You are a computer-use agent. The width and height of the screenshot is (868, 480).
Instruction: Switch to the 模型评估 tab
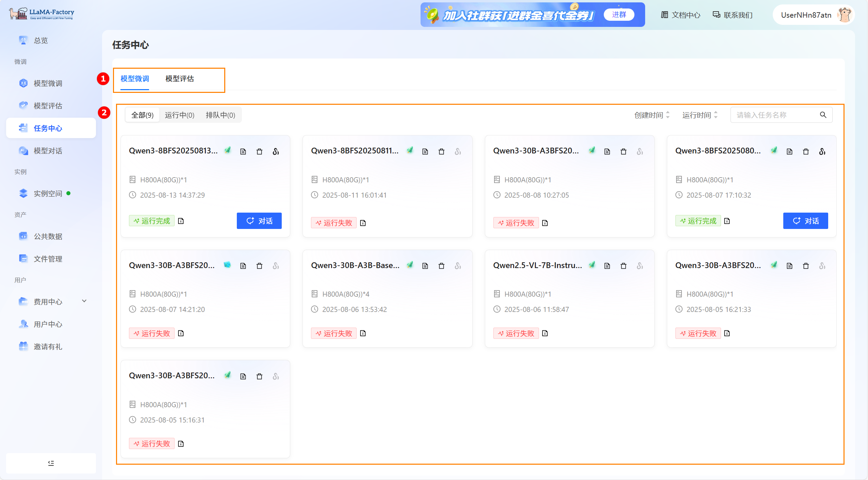click(x=179, y=79)
